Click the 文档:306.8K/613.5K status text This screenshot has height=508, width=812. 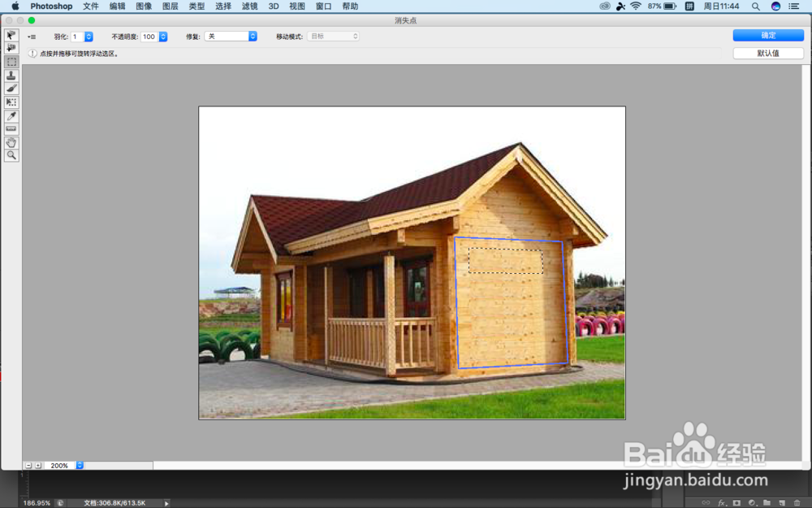pyautogui.click(x=114, y=503)
